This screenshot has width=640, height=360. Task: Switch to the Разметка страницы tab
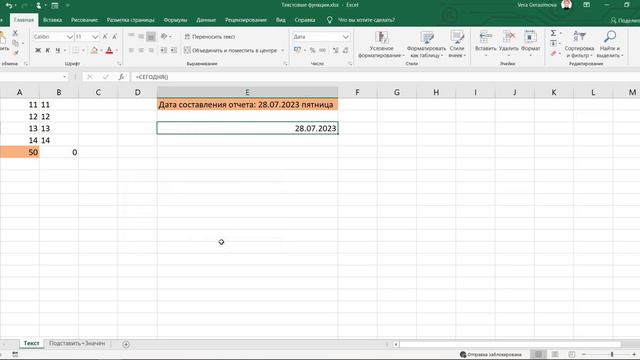pos(131,20)
